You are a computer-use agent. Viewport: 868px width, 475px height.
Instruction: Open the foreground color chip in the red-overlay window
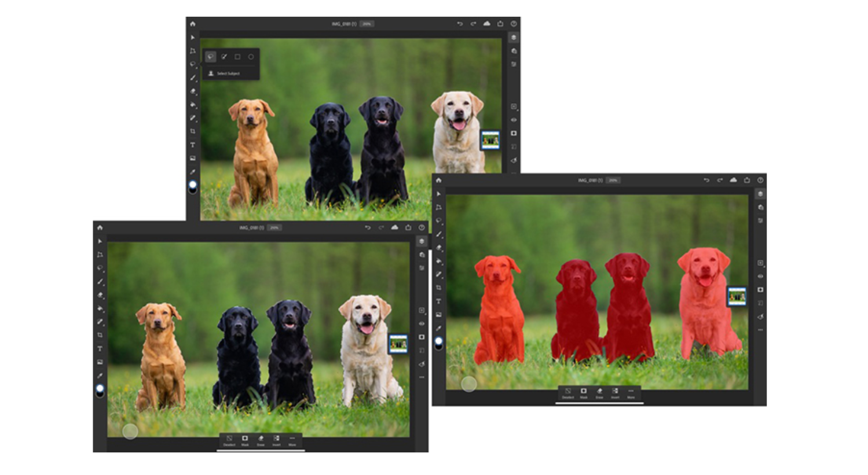(x=439, y=341)
